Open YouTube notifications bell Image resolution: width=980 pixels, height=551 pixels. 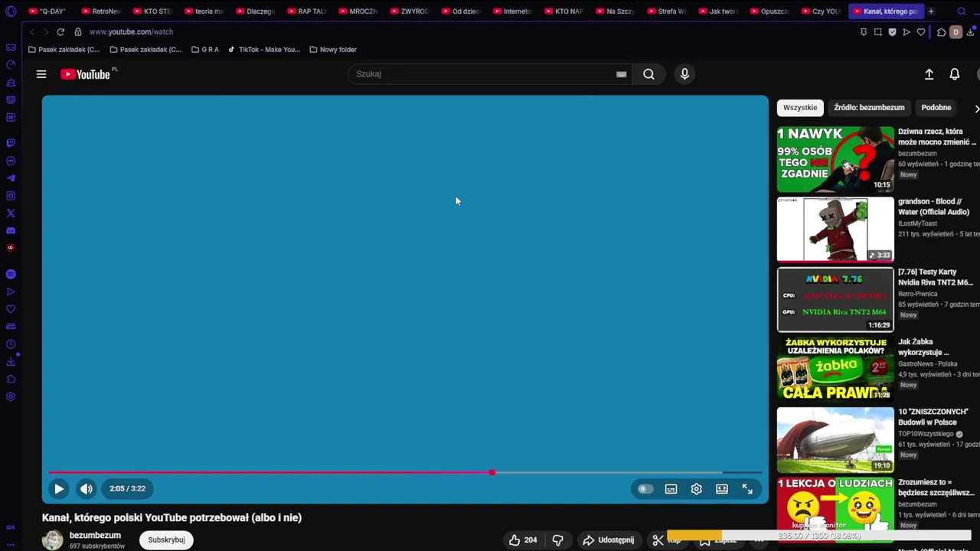pos(955,74)
